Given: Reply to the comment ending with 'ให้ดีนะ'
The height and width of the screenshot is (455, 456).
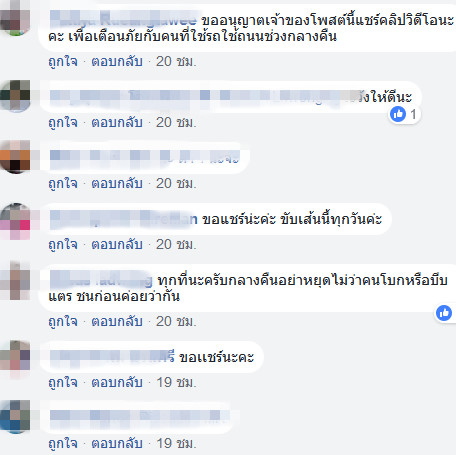Looking at the screenshot, I should tap(117, 123).
